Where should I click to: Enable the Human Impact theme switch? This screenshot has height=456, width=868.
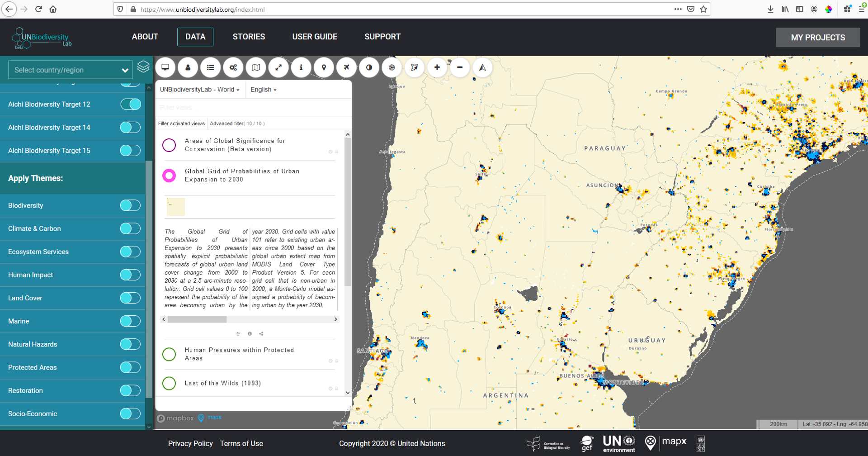130,275
